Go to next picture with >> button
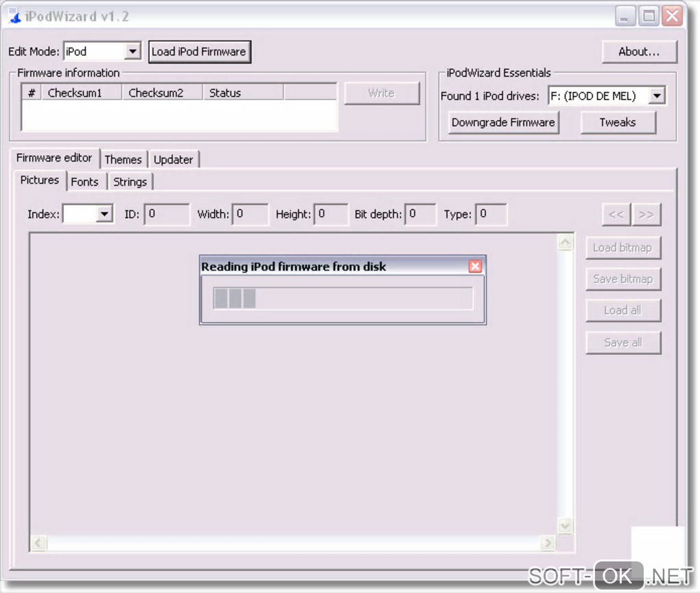This screenshot has height=593, width=700. pos(646,215)
